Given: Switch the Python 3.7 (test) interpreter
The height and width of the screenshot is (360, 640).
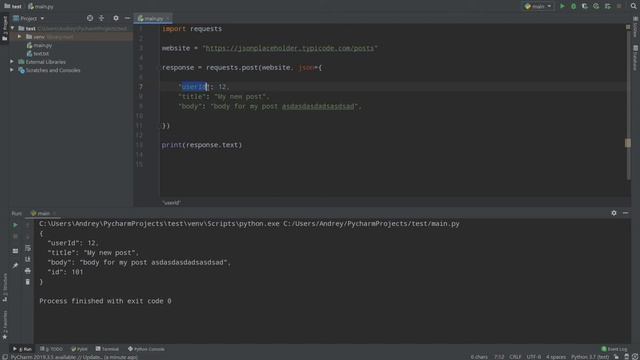Looking at the screenshot, I should 590,357.
